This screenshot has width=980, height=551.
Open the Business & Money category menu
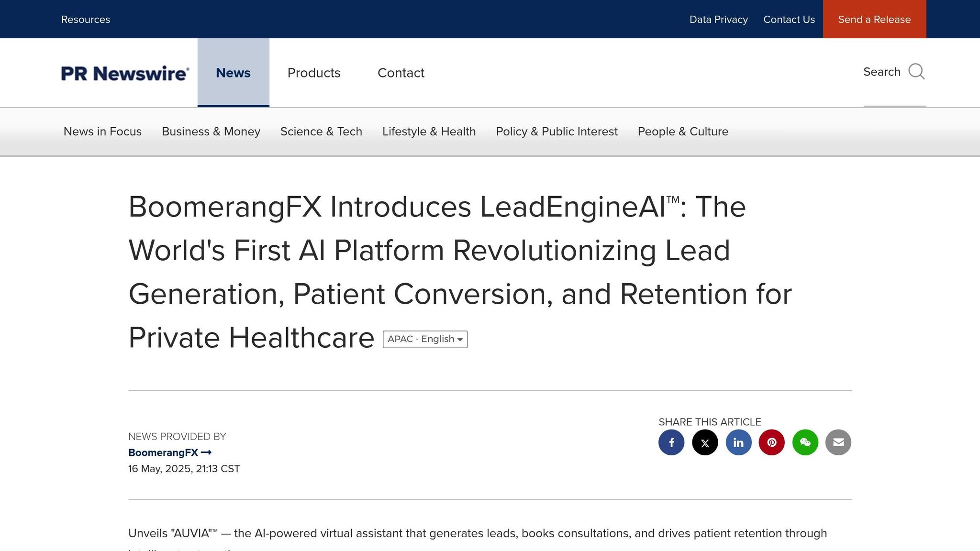click(x=211, y=132)
